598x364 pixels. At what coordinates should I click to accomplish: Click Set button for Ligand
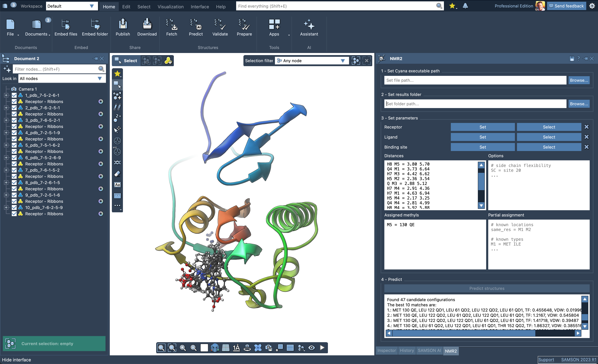(483, 137)
